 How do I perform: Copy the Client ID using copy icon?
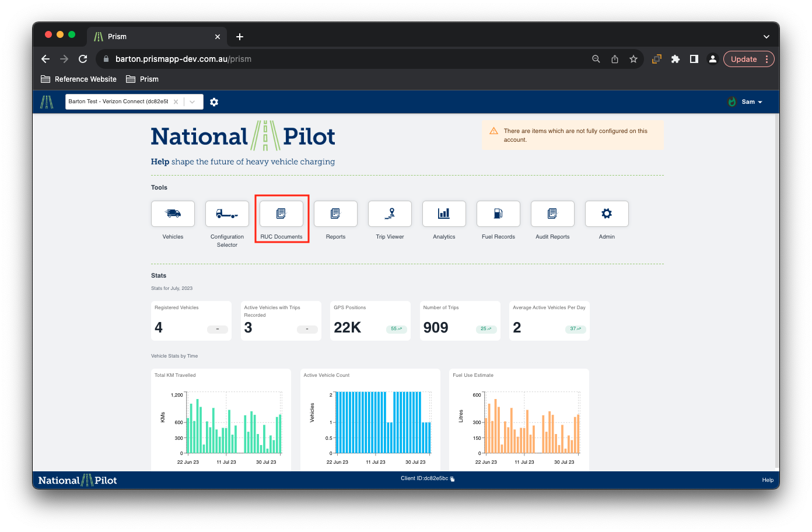coord(452,479)
